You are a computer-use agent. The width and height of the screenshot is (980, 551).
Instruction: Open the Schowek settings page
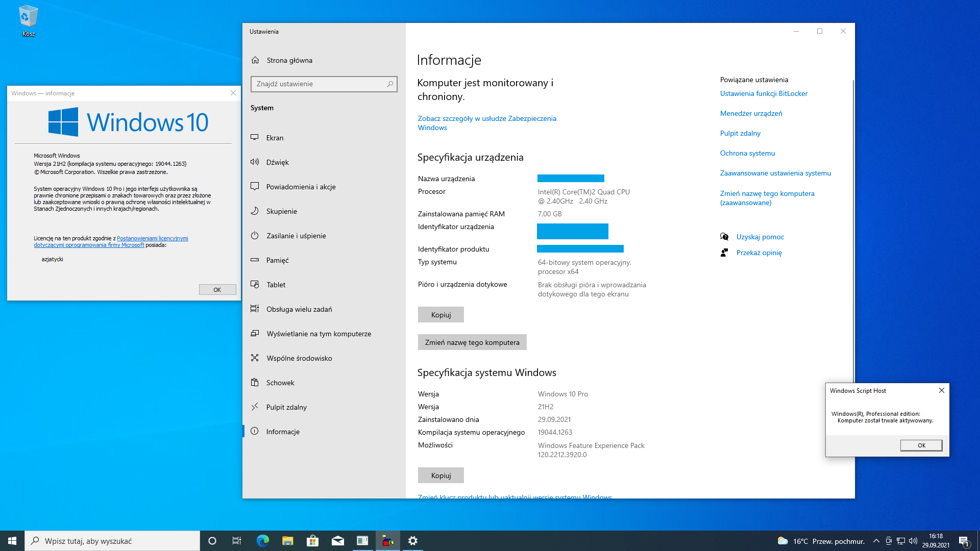pyautogui.click(x=324, y=383)
